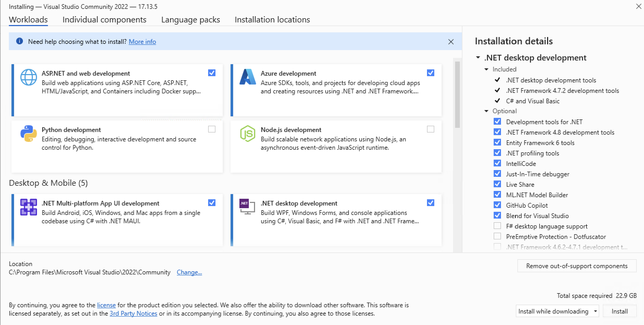Uncheck .NET profiling tools option
644x325 pixels.
[497, 153]
